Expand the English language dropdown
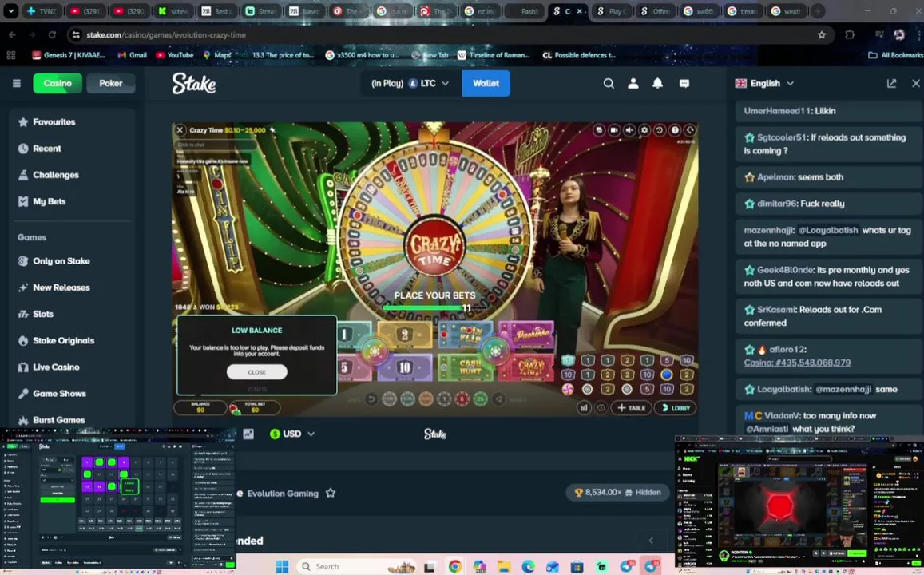The height and width of the screenshot is (575, 924). pos(765,84)
